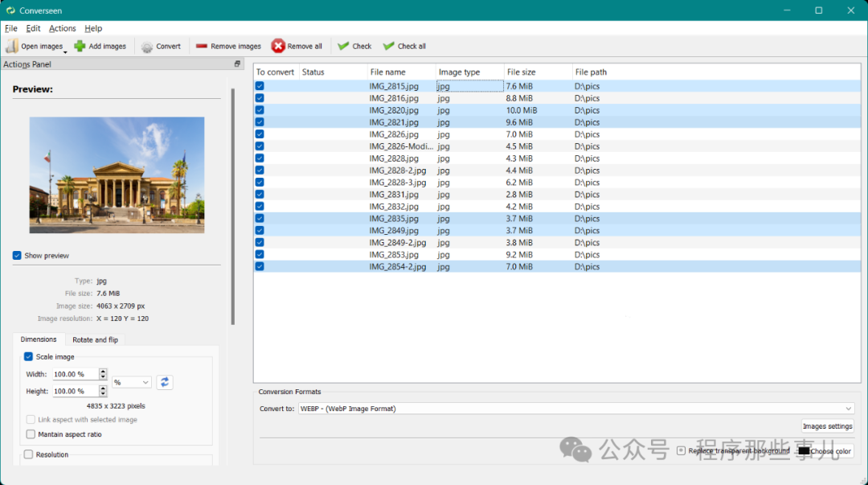868x485 pixels.
Task: Uncheck IMG_2826.jpg conversion checkbox
Action: tap(260, 134)
